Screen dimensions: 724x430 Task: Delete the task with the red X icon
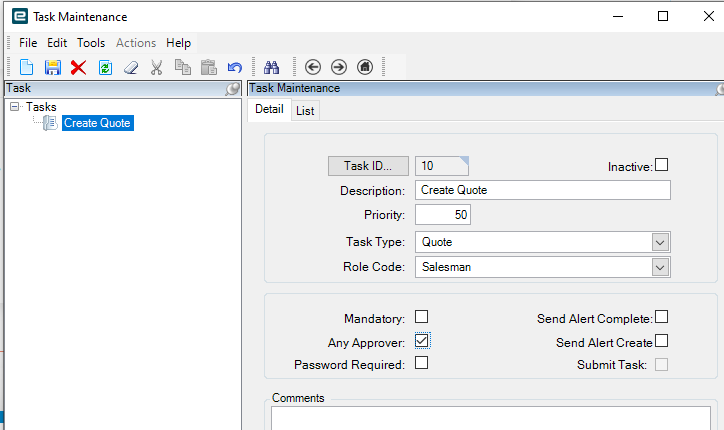tap(78, 67)
